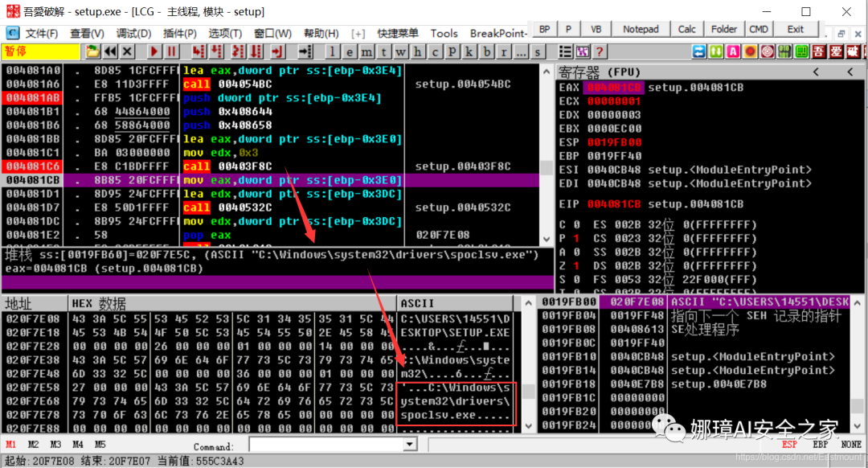Viewport: 868px width, 468px height.
Task: Click blue swap-arrows plugin icon
Action: [x=699, y=51]
